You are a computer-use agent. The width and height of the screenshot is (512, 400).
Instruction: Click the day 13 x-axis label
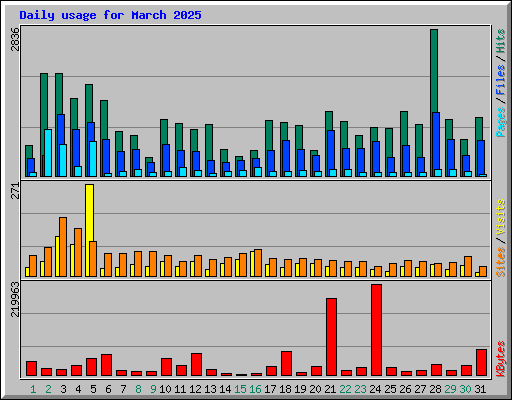pos(210,389)
